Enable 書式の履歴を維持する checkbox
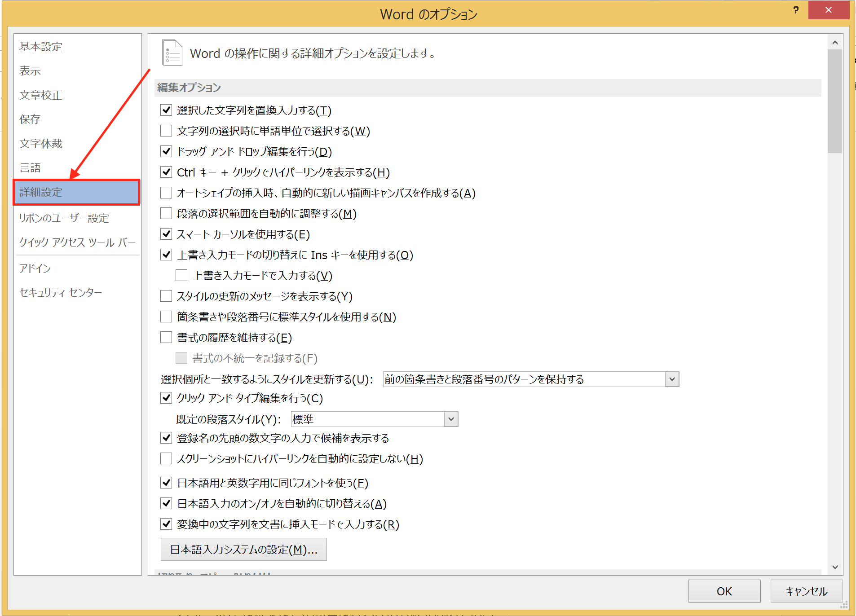This screenshot has height=616, width=856. point(166,337)
